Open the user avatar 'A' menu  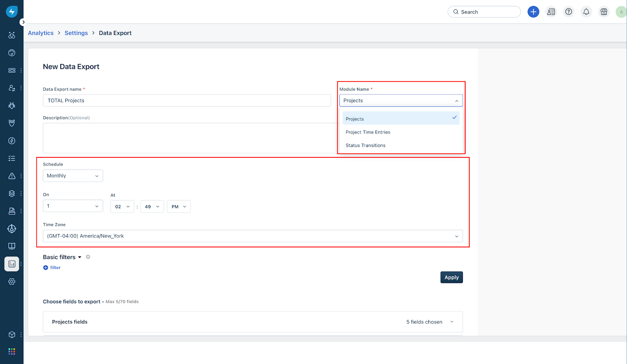click(x=621, y=12)
